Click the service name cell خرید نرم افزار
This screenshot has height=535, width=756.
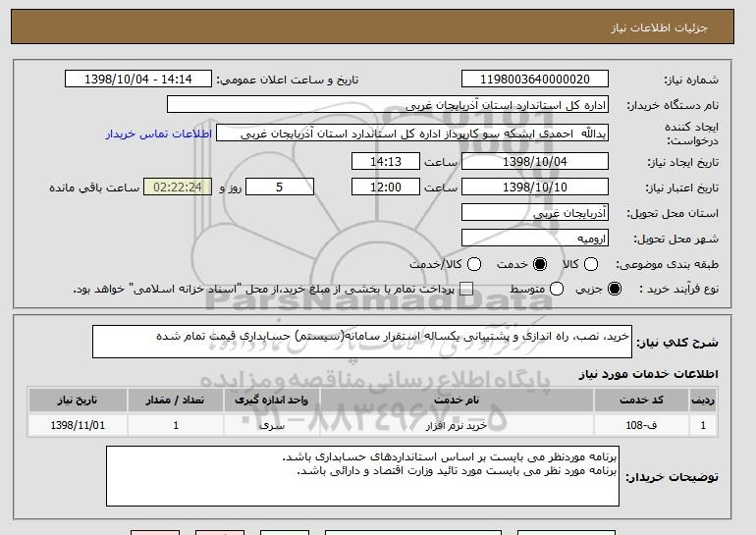pos(457,426)
